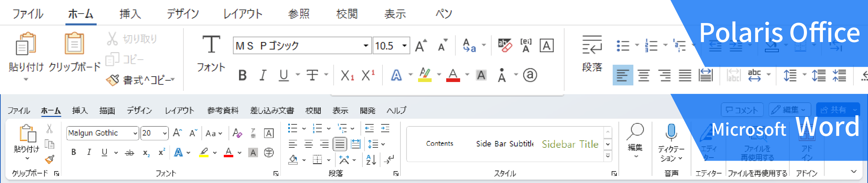Toggle left alignment in Polaris Office
The width and height of the screenshot is (868, 183).
623,75
